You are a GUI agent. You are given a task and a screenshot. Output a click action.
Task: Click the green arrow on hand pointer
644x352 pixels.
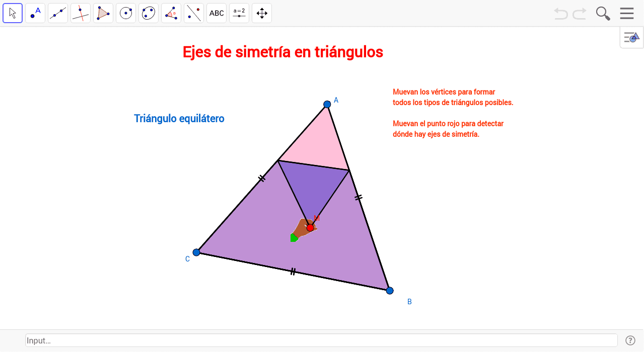coord(294,237)
